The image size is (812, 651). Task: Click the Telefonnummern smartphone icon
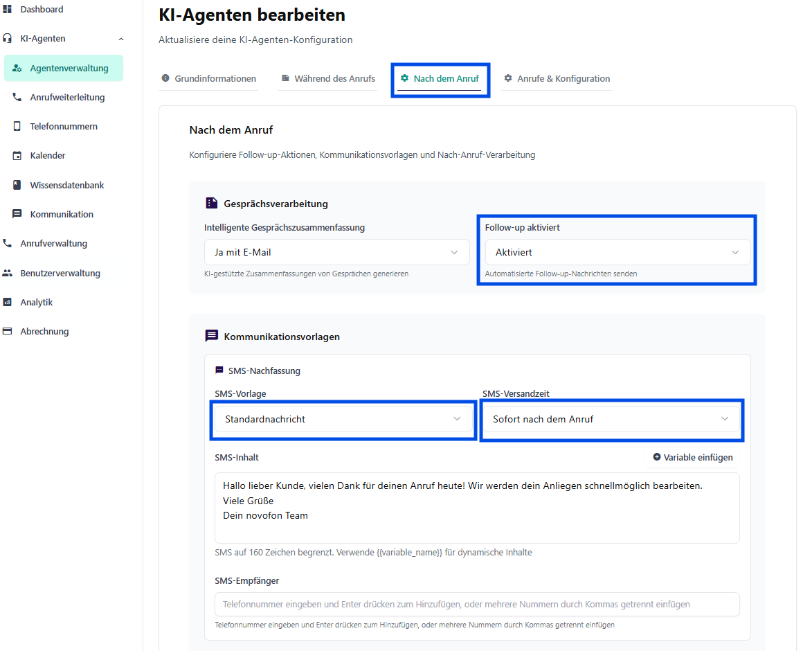coord(17,127)
